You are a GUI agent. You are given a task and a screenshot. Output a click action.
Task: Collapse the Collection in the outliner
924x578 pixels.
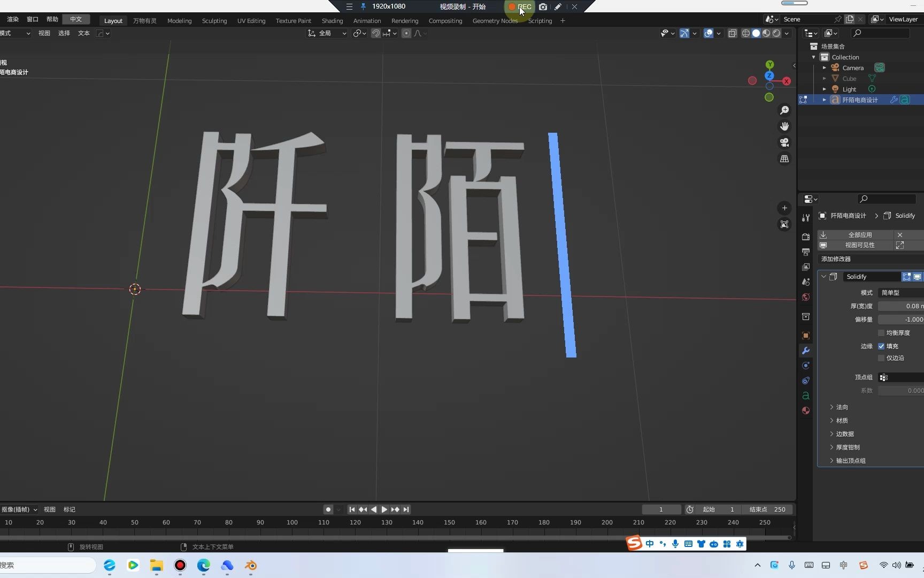coord(813,57)
